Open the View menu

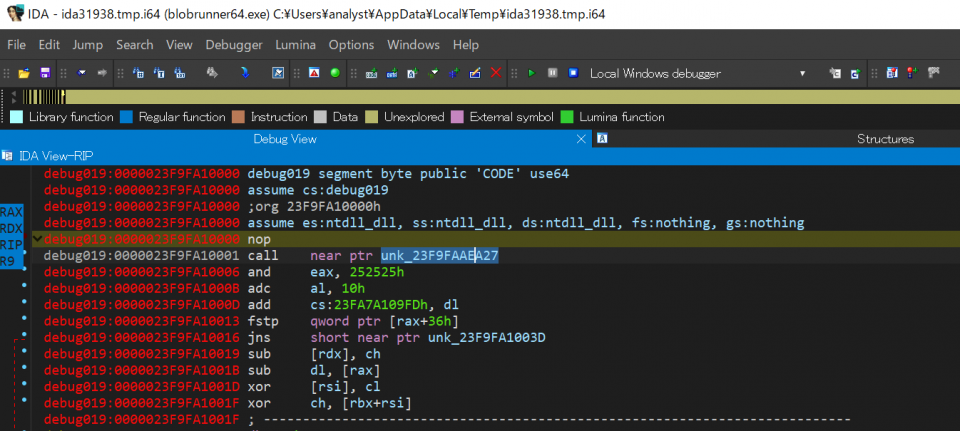pyautogui.click(x=179, y=45)
